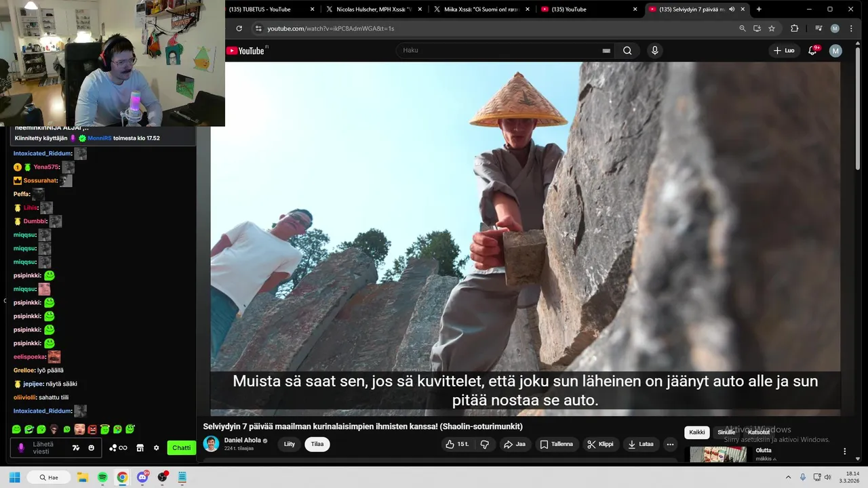Image resolution: width=868 pixels, height=488 pixels.
Task: Open 7TV icon in chat input
Action: (76, 448)
